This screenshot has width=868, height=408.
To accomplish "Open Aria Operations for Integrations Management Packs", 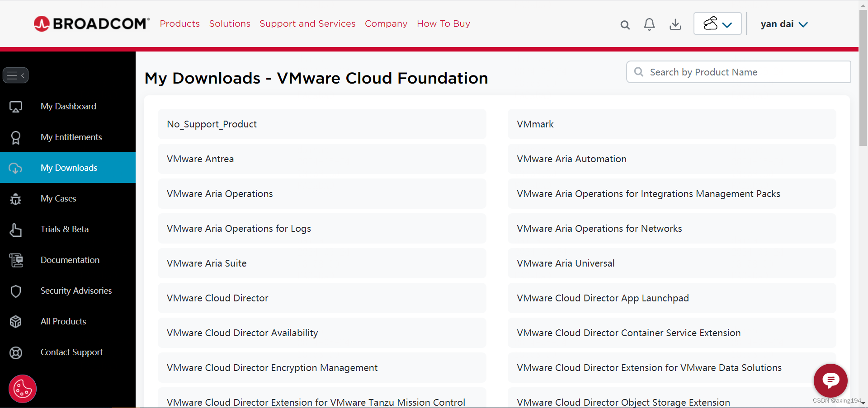I will pos(672,194).
